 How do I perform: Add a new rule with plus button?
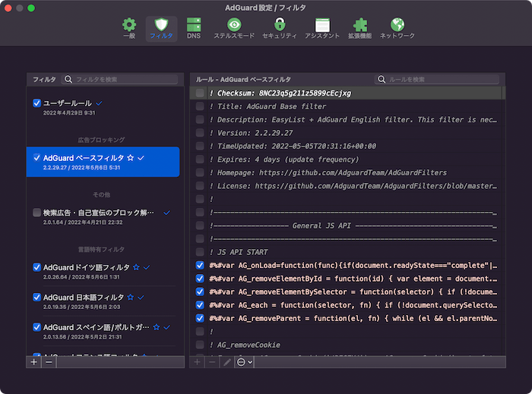point(197,362)
